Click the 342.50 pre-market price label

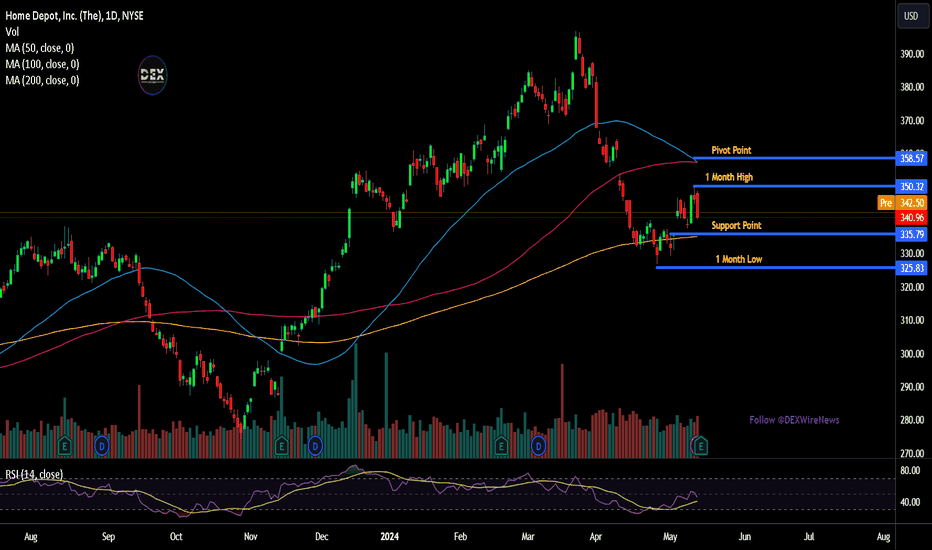(x=912, y=203)
